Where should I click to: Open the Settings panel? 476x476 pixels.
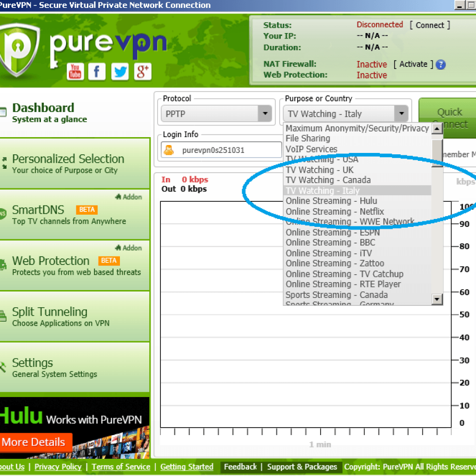[75, 368]
